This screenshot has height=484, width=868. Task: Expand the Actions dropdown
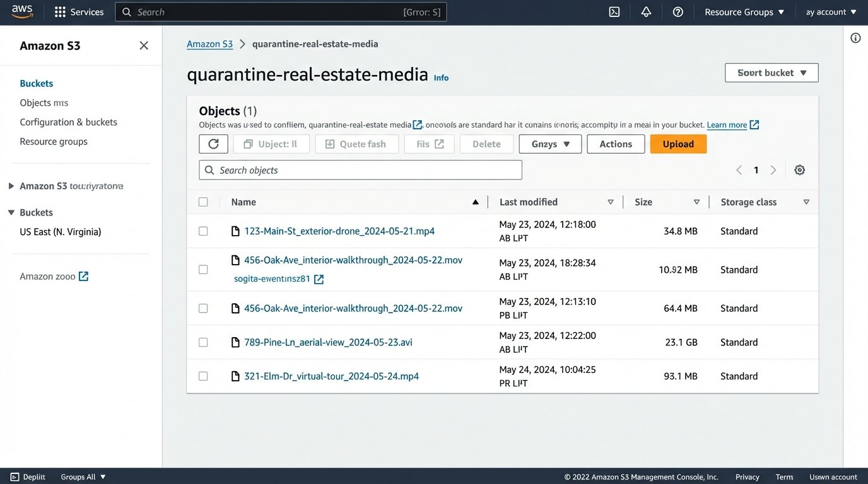(615, 144)
